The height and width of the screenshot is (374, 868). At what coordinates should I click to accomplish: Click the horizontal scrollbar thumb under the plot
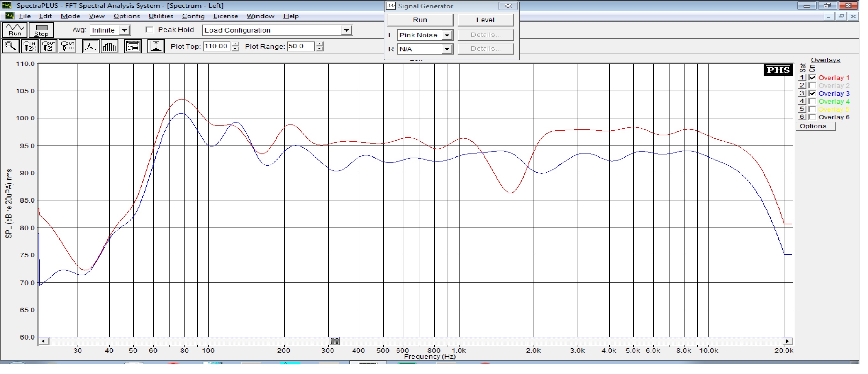[x=335, y=341]
